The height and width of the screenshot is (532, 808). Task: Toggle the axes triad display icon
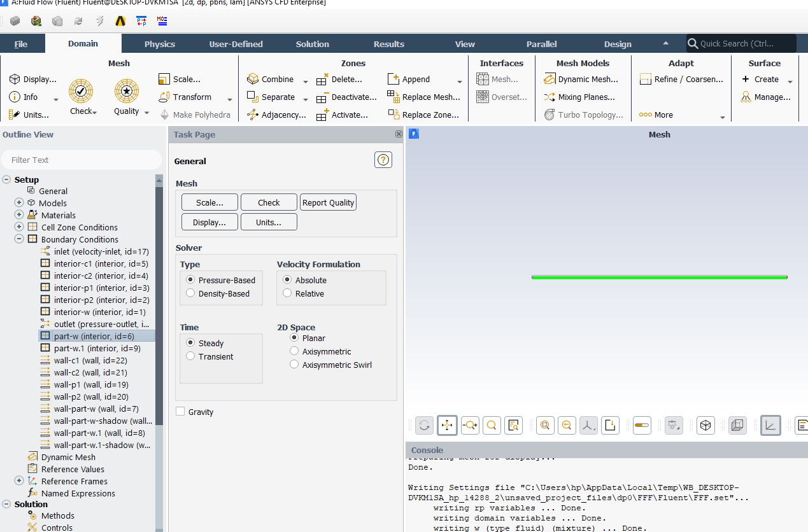[770, 425]
